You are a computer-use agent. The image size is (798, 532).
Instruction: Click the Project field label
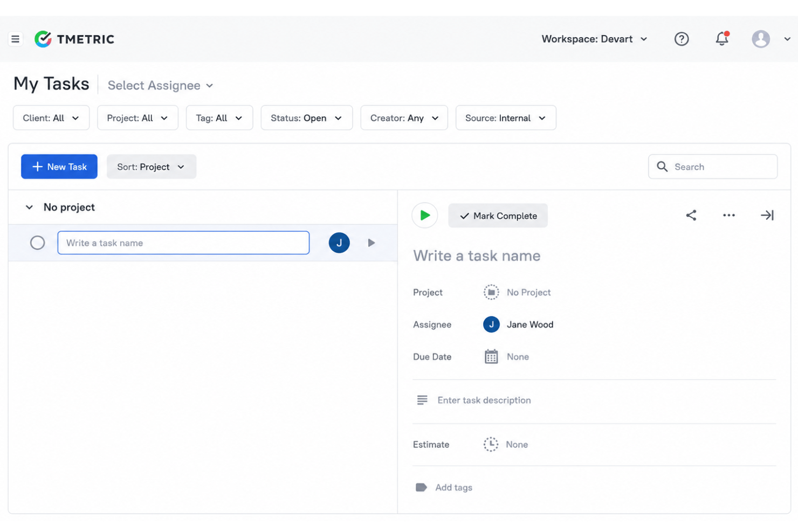[428, 292]
